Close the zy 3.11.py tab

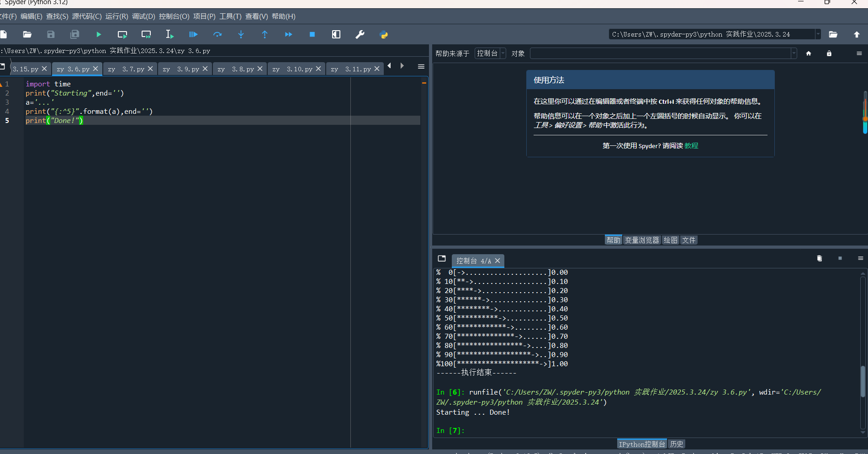pyautogui.click(x=377, y=69)
